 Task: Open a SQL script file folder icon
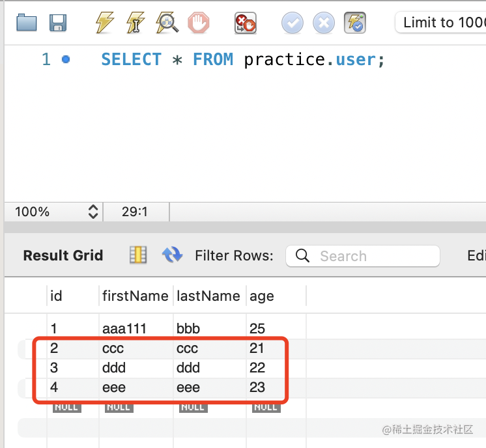tap(27, 23)
